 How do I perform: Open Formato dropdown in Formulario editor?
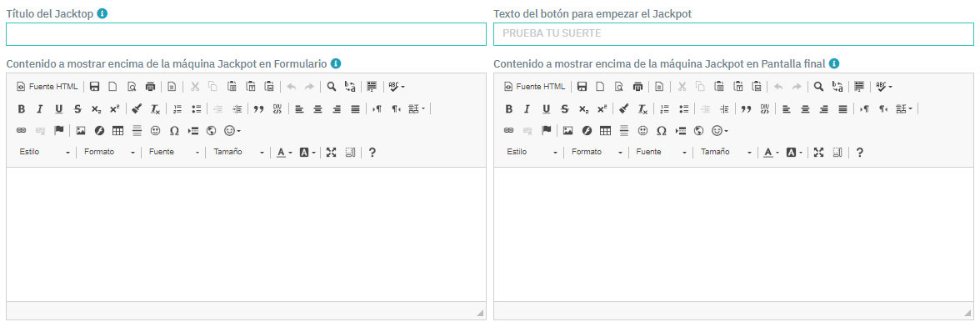tap(109, 152)
